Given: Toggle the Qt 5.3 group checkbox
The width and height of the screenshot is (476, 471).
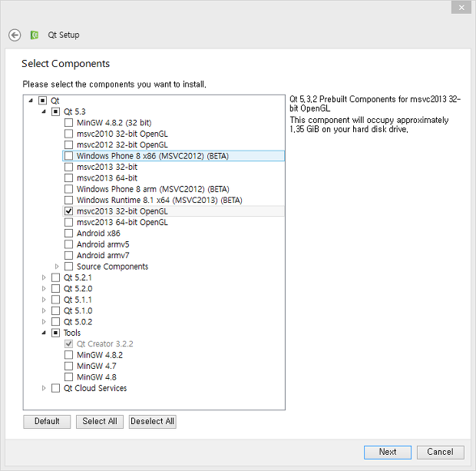Looking at the screenshot, I should [55, 111].
